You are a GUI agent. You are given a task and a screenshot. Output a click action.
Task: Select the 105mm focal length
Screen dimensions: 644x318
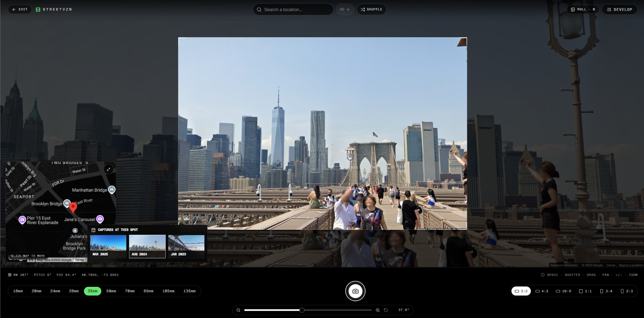click(x=168, y=291)
